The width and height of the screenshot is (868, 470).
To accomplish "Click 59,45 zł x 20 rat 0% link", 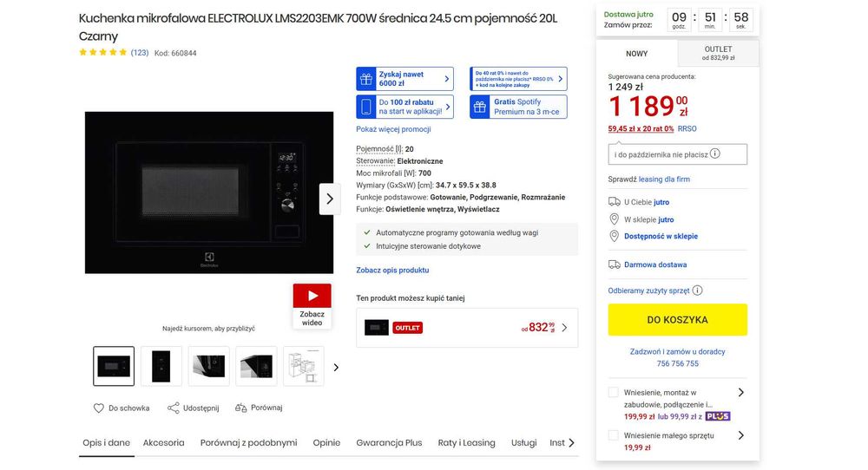I will click(641, 128).
